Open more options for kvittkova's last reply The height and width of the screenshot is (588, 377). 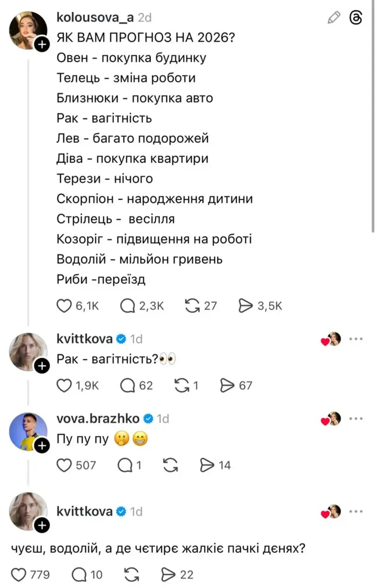(x=356, y=511)
